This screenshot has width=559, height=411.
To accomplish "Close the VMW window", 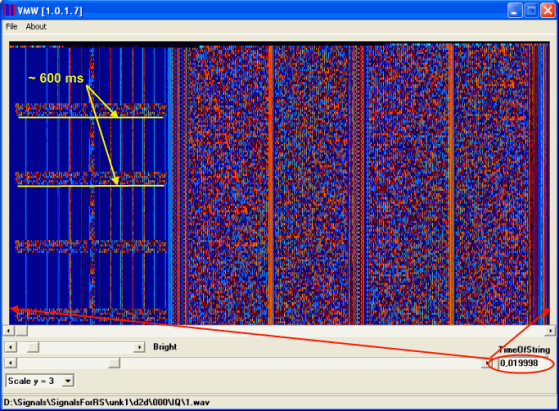I will click(548, 11).
